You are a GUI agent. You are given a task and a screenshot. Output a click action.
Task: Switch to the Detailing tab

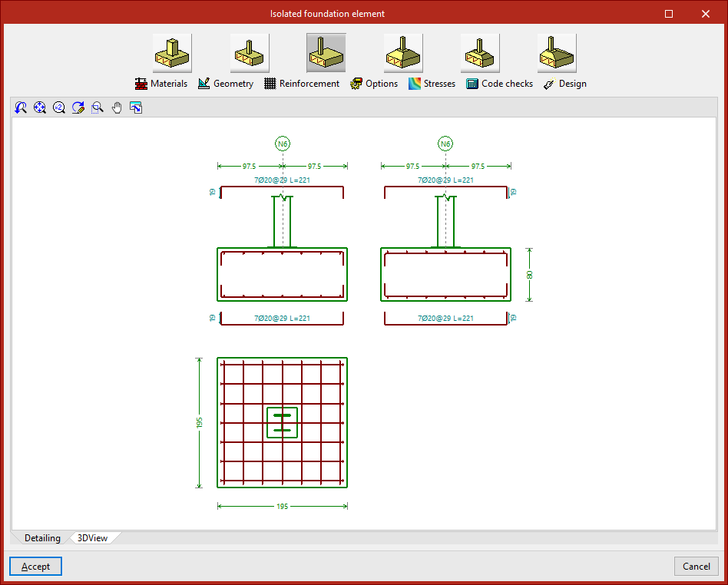[x=42, y=537]
